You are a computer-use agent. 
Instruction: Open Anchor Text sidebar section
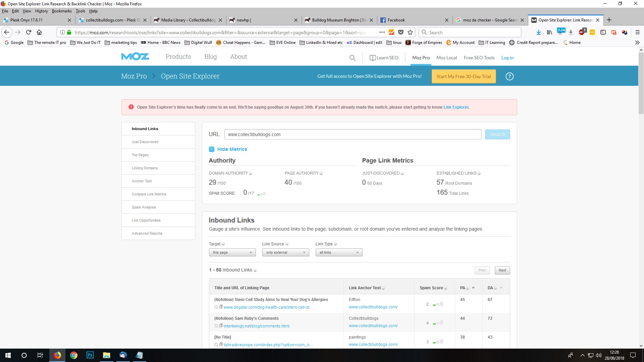tap(158, 181)
